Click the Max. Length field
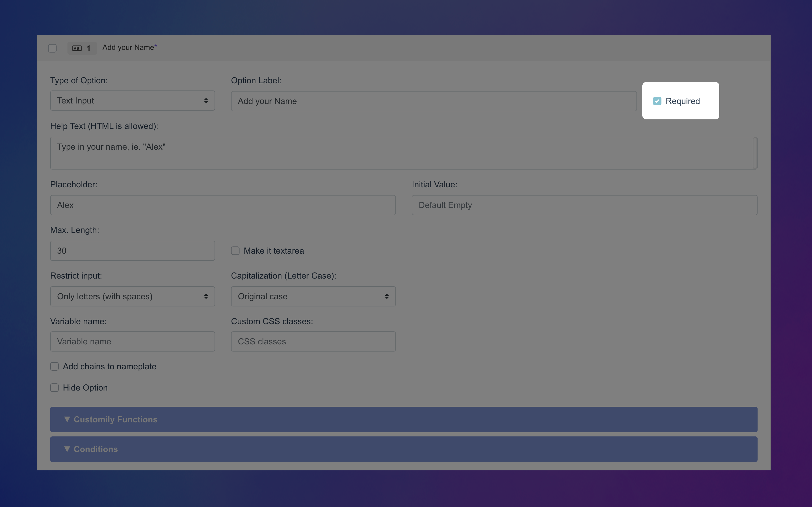Screen dimensions: 812x507 click(132, 251)
